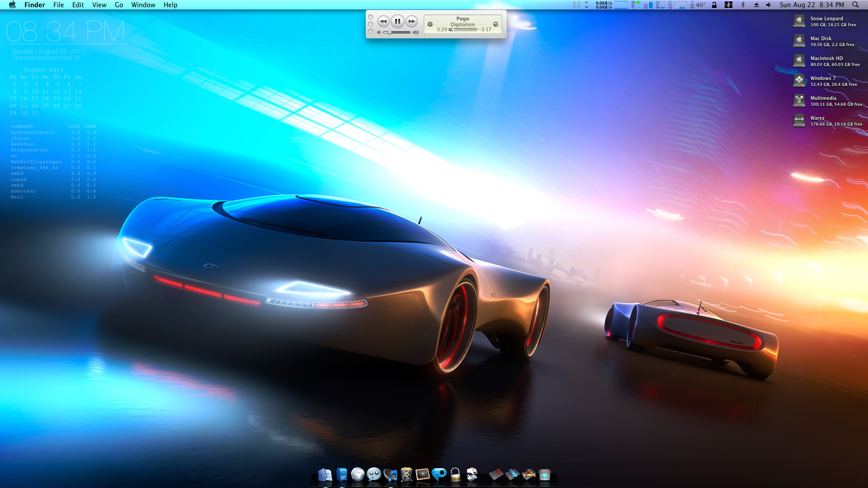Seek within the Pogo track progress bar

click(463, 30)
